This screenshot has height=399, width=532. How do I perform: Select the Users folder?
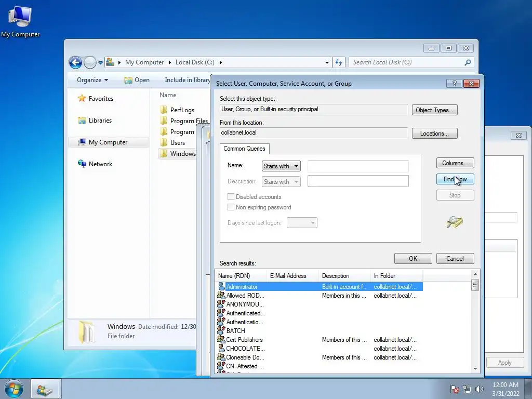172,143
